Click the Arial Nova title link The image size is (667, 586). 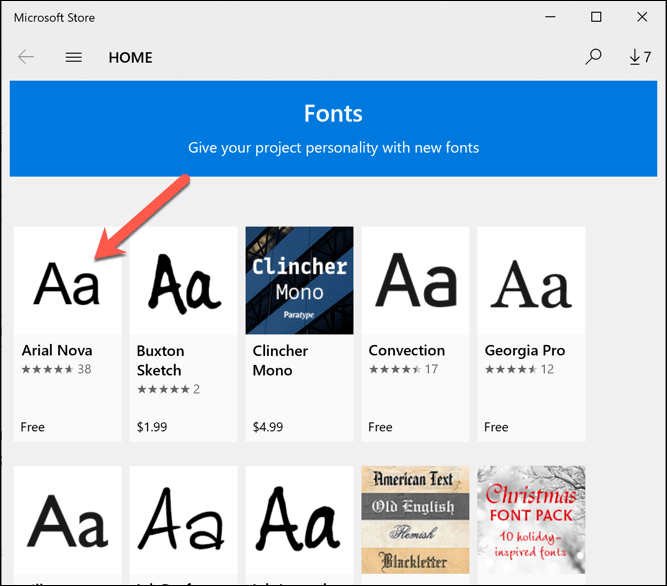pyautogui.click(x=57, y=351)
